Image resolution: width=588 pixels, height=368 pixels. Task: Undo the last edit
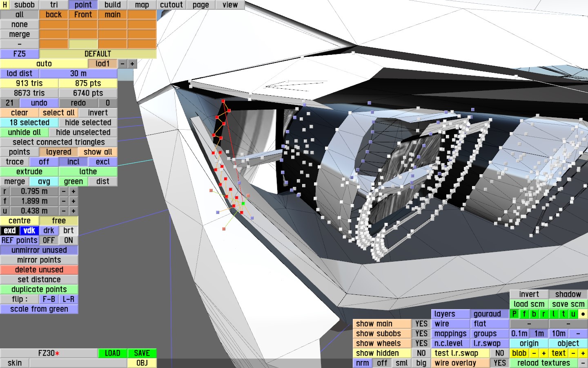tap(39, 103)
